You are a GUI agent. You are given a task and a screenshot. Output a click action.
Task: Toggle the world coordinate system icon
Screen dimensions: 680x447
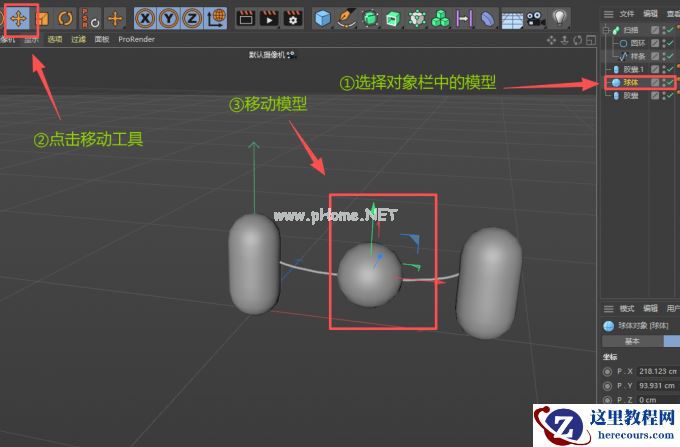(216, 19)
